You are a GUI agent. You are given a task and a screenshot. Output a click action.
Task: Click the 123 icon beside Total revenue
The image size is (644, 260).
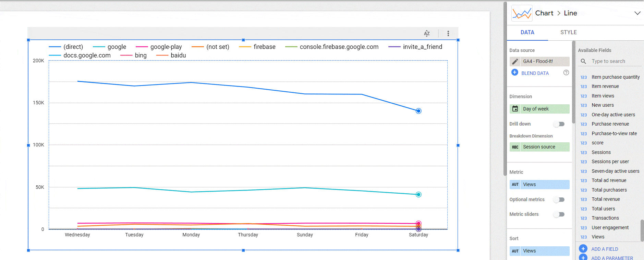584,199
